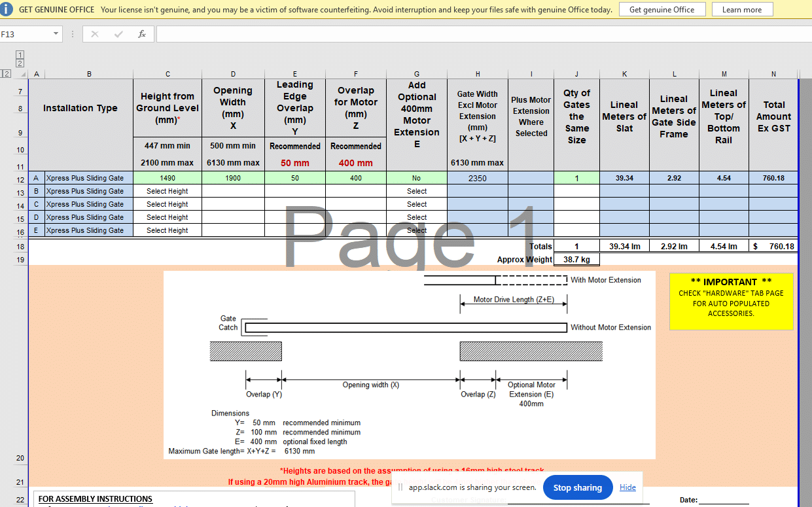
Task: Click the yellow IMPORTANT hardware notice box
Action: coord(731,301)
